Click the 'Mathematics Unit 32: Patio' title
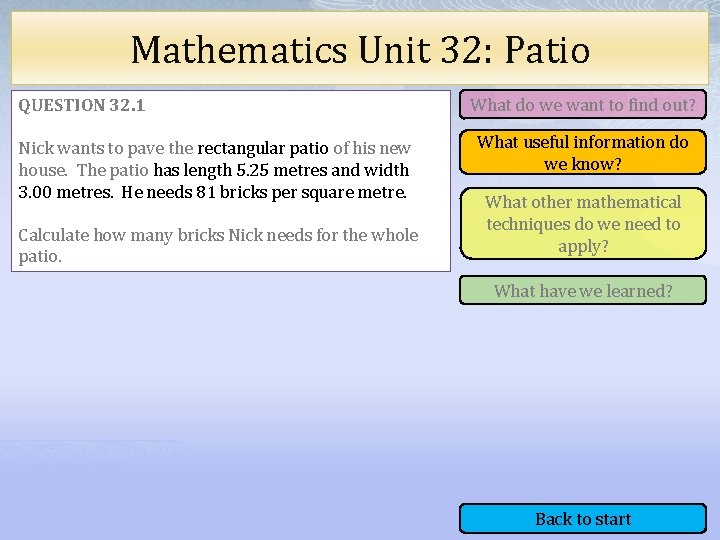This screenshot has width=720, height=540. click(x=360, y=50)
